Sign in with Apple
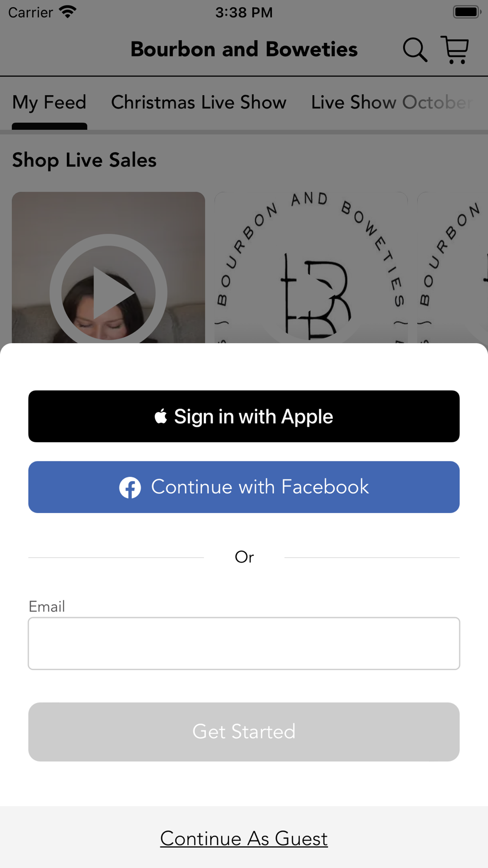The height and width of the screenshot is (868, 488). (x=244, y=416)
